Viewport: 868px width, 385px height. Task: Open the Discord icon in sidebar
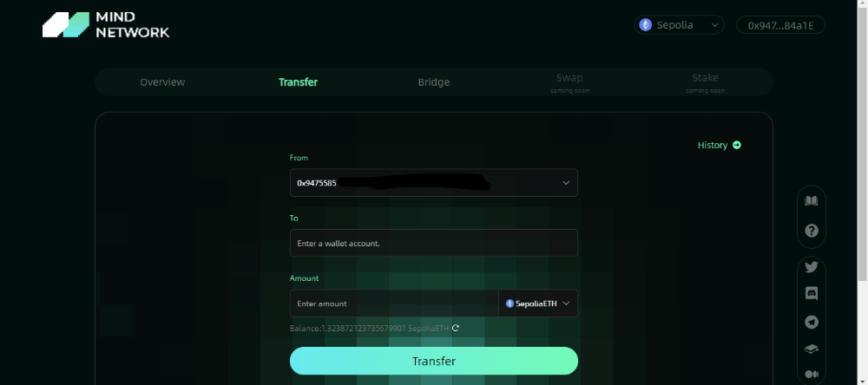point(811,294)
